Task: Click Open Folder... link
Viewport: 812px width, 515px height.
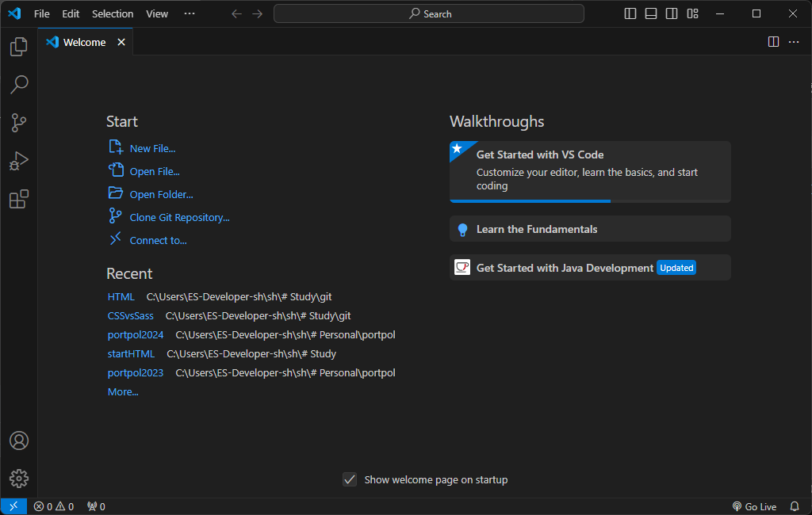Action: pos(161,195)
